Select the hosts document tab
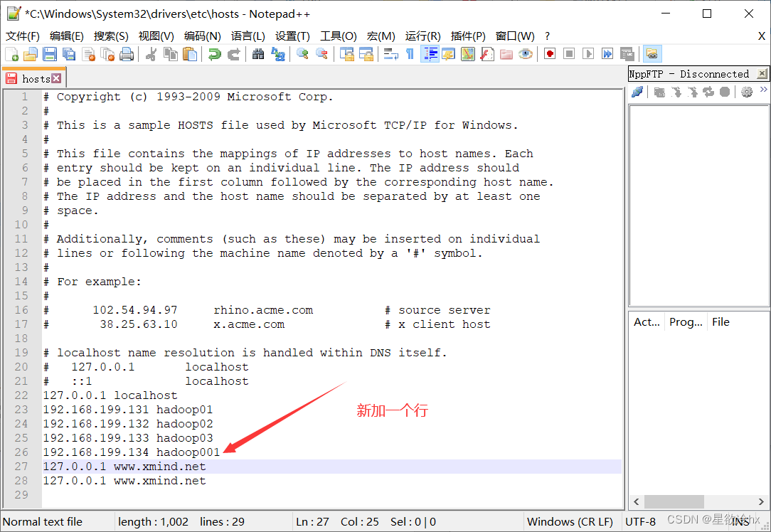The image size is (771, 532). point(34,79)
